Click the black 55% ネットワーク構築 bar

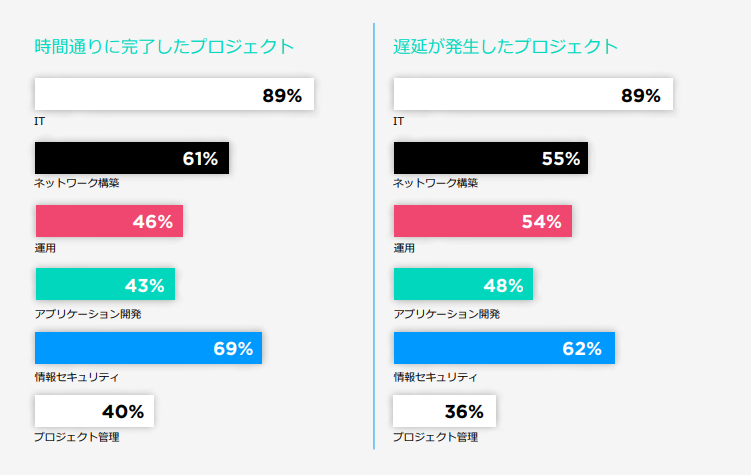click(x=491, y=158)
